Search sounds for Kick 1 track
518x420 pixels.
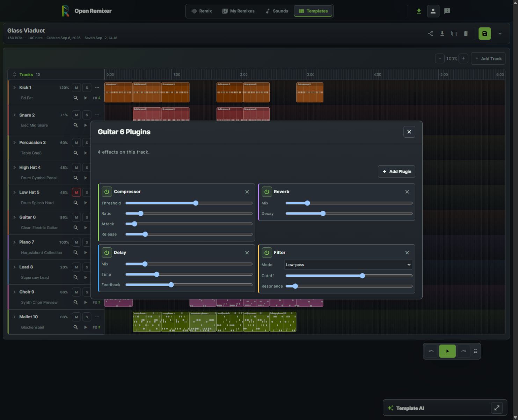(x=75, y=98)
